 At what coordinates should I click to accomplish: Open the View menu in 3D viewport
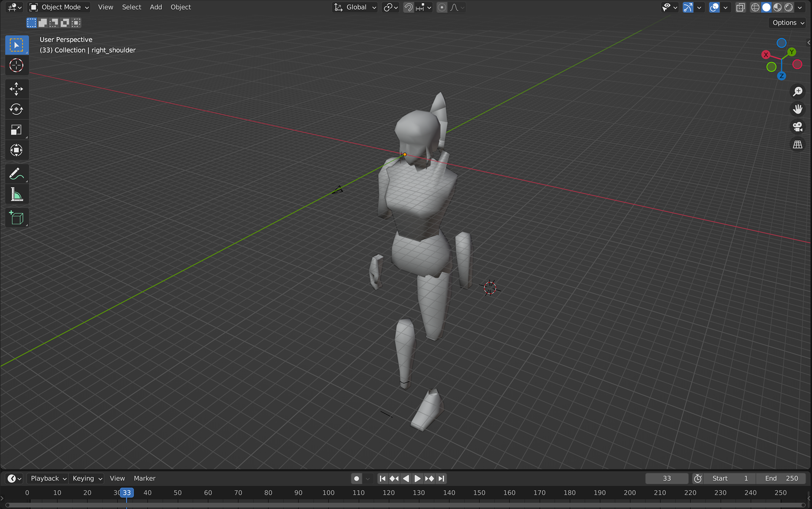106,7
